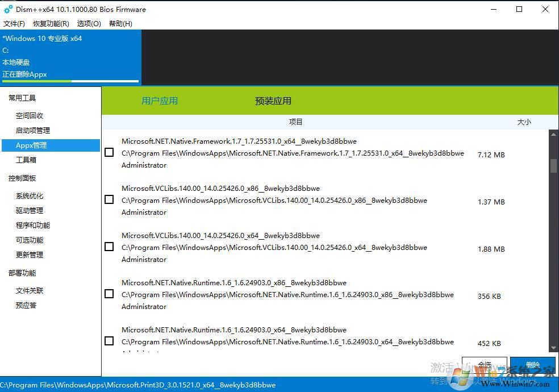Open the 选项(O) menu
The height and width of the screenshot is (392, 559).
click(x=89, y=23)
